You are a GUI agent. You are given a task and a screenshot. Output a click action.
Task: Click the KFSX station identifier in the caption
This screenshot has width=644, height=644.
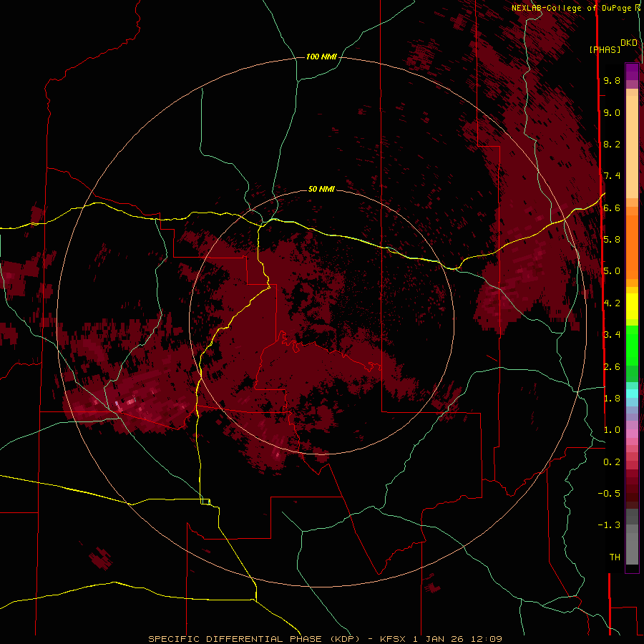(x=394, y=639)
